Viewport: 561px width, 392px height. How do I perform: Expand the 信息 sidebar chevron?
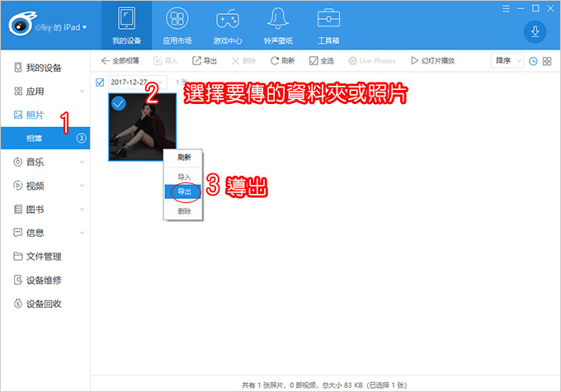click(x=82, y=233)
